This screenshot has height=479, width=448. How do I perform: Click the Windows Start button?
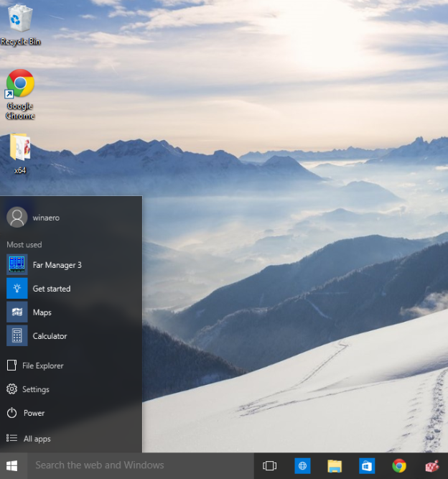point(12,465)
